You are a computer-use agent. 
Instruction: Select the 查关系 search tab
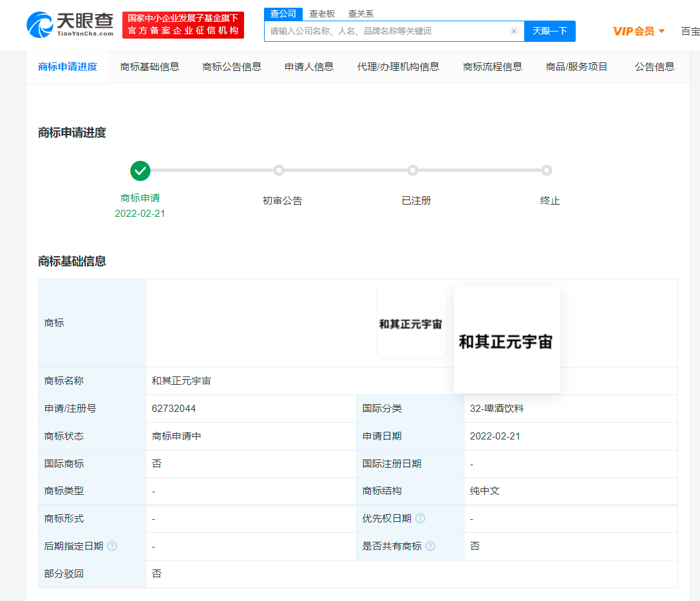click(x=361, y=14)
